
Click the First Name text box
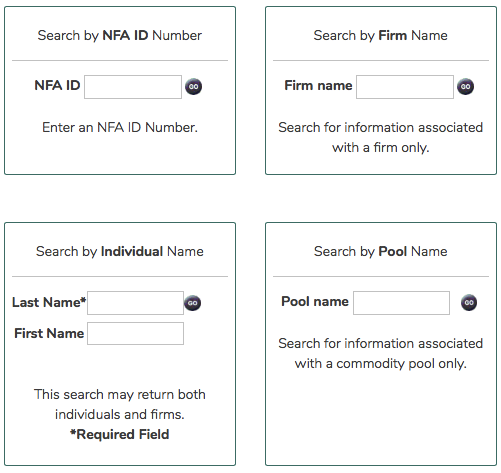click(135, 333)
